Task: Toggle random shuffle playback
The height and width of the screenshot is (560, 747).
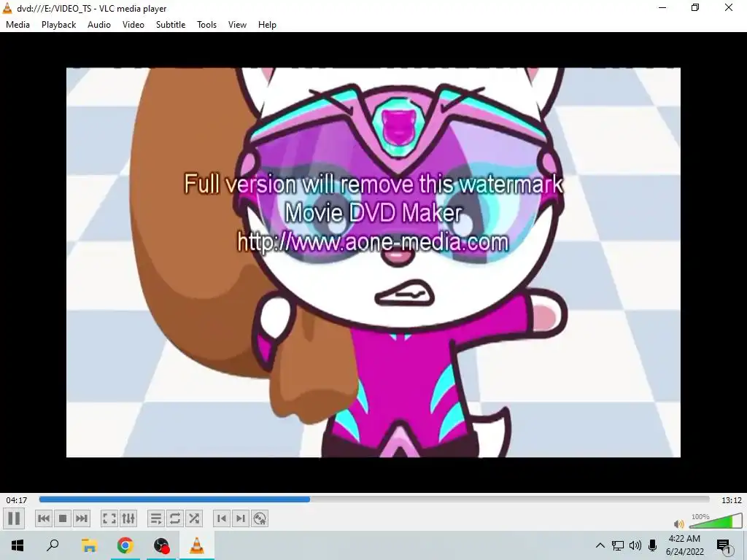Action: [x=194, y=518]
